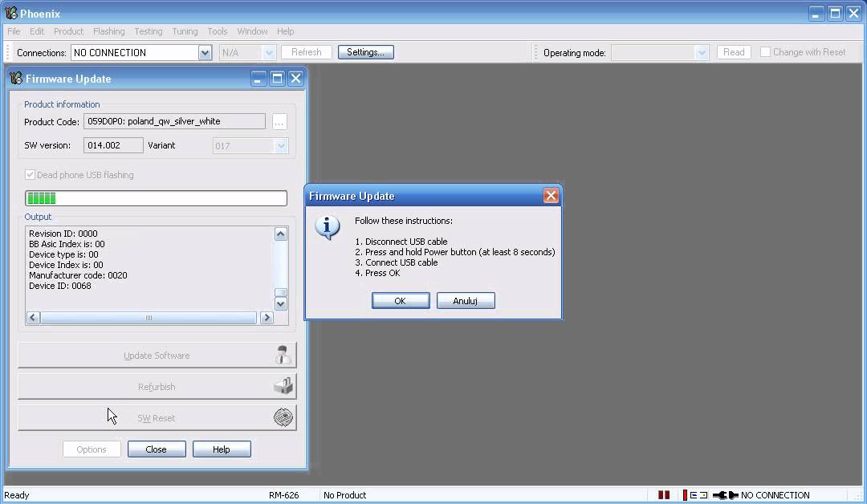
Task: Open the Edit menu
Action: 37,31
